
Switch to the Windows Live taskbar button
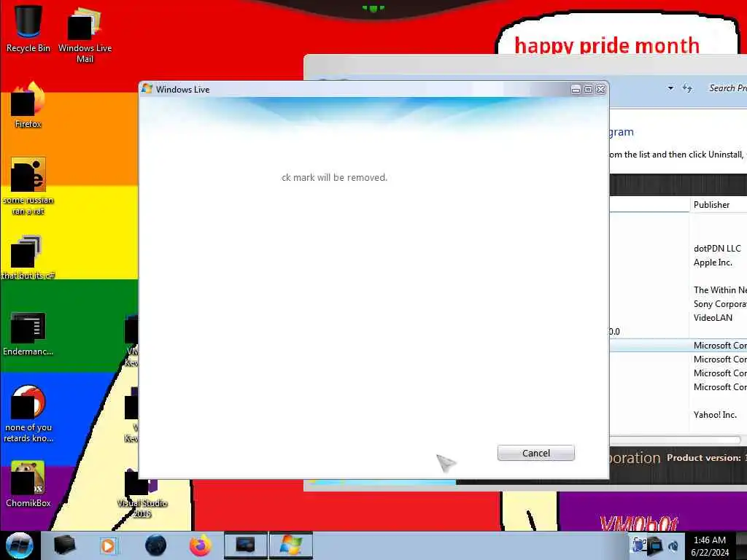(291, 545)
